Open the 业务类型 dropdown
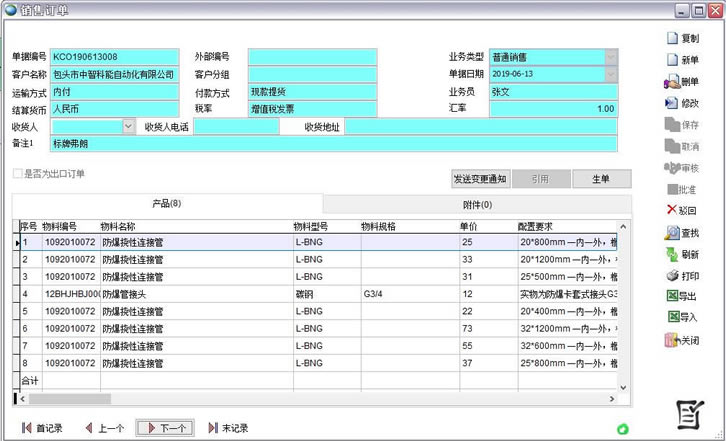This screenshot has width=726, height=441. (611, 57)
